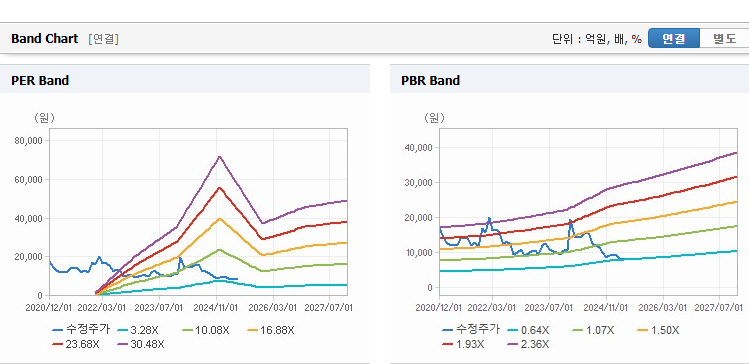The image size is (749, 364).
Task: Click the 단위 : 억원, 배, % label
Action: point(597,39)
